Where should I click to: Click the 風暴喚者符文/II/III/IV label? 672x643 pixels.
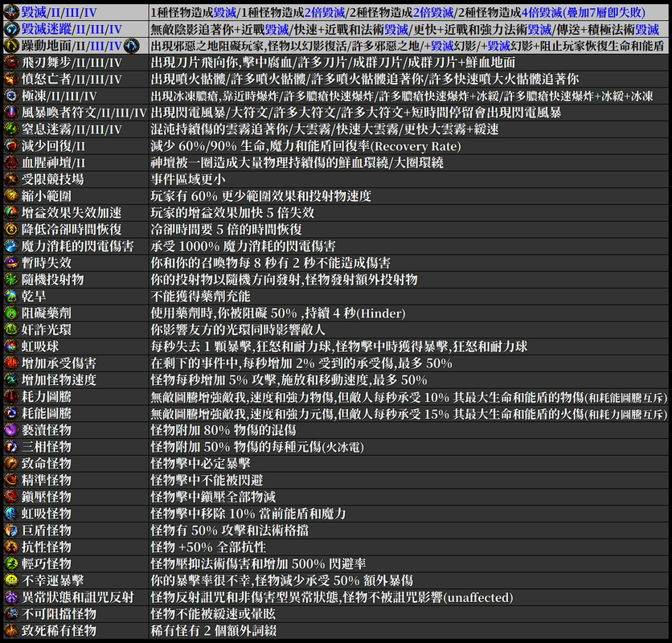tap(84, 113)
